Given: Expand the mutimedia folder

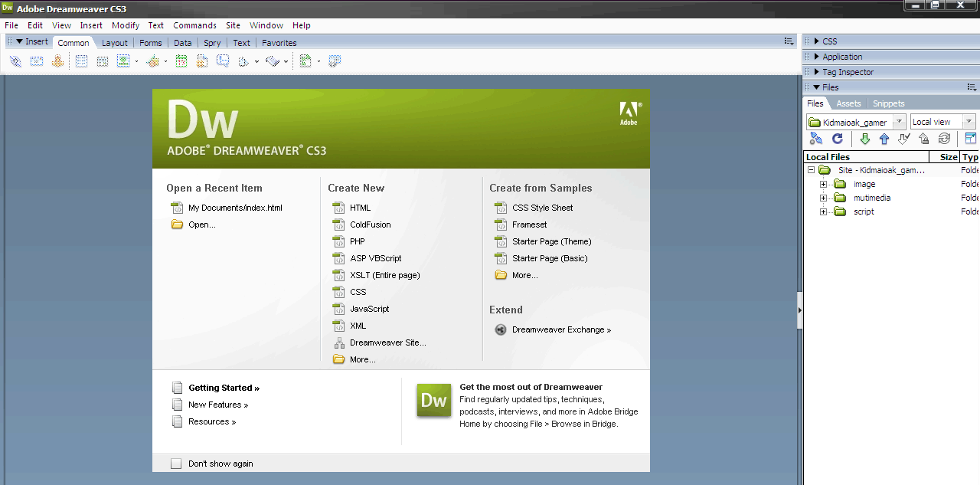Looking at the screenshot, I should coord(824,198).
